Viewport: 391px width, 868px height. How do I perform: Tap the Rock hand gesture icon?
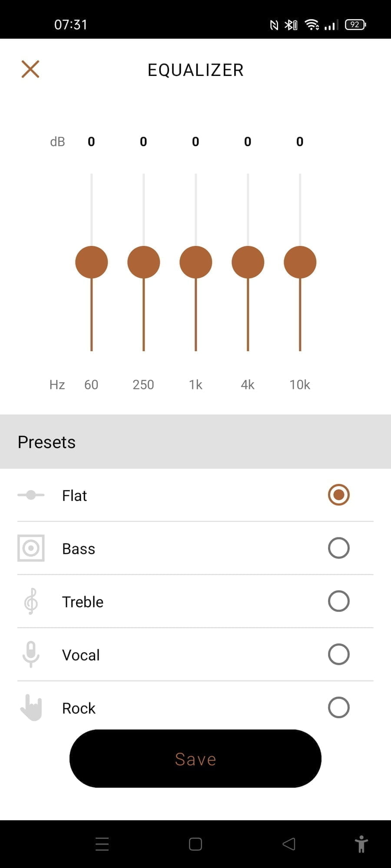pos(31,707)
